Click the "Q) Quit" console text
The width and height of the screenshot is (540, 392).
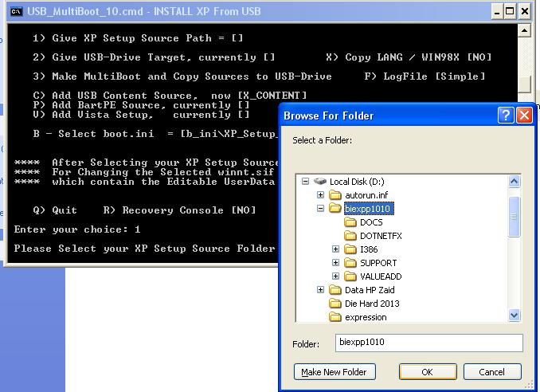(x=55, y=210)
